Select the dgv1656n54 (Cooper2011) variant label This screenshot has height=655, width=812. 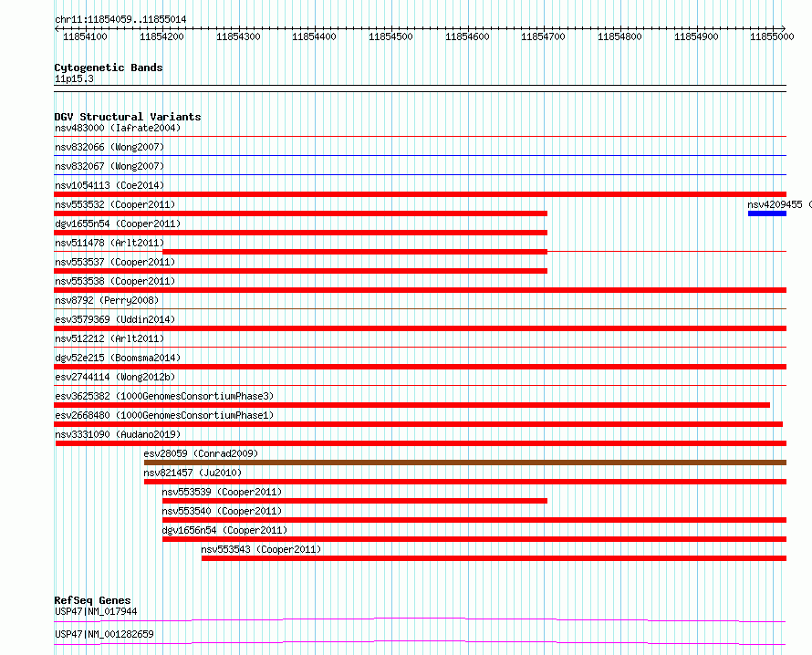tap(224, 530)
